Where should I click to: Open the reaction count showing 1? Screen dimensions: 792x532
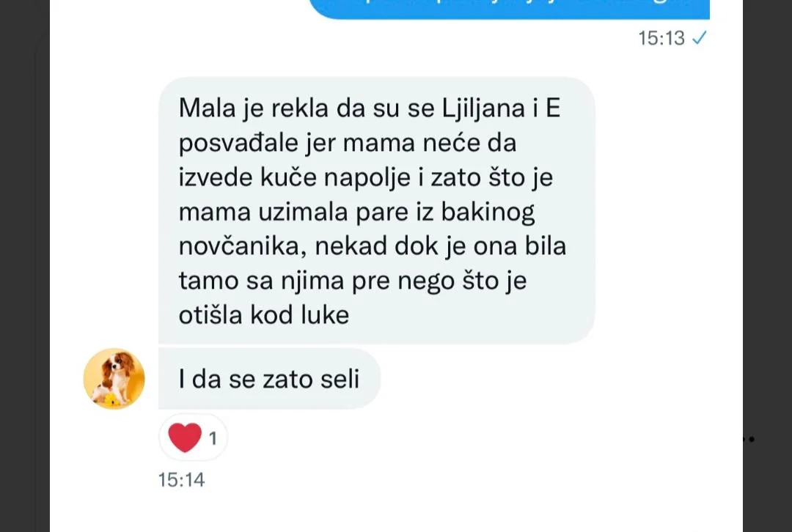[213, 438]
